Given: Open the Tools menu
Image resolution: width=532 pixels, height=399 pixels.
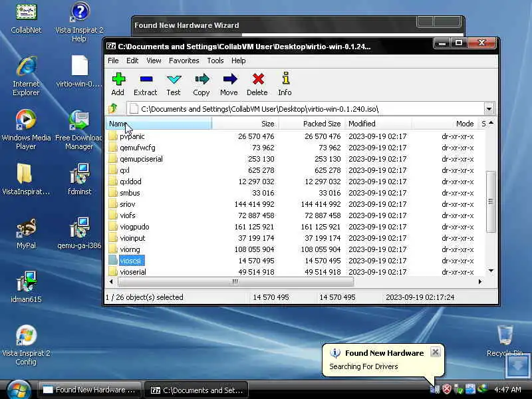Looking at the screenshot, I should tap(215, 61).
